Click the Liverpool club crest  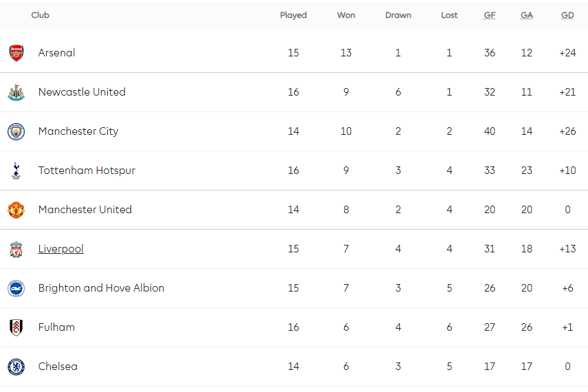tap(16, 250)
